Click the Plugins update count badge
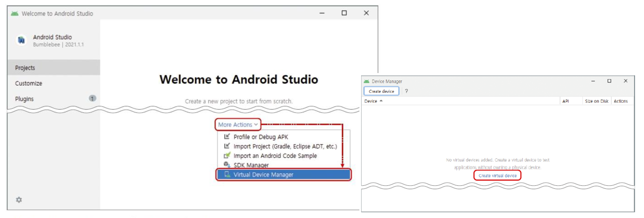 click(92, 98)
